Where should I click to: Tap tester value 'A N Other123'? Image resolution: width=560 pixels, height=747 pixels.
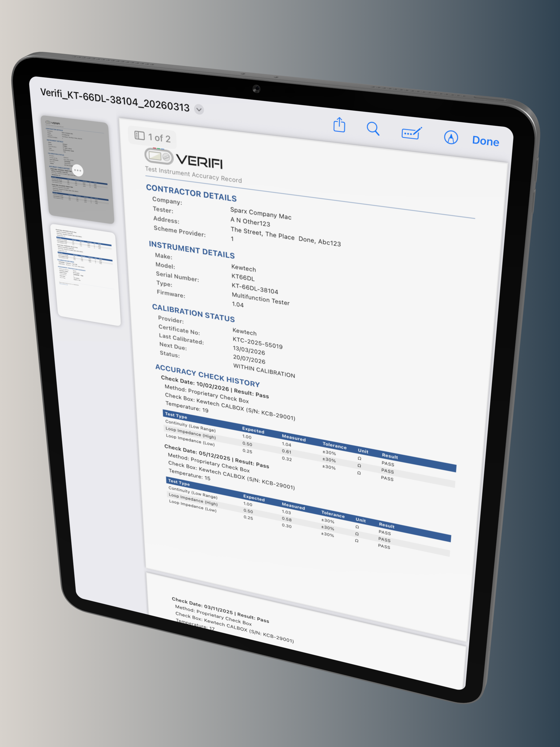click(250, 221)
